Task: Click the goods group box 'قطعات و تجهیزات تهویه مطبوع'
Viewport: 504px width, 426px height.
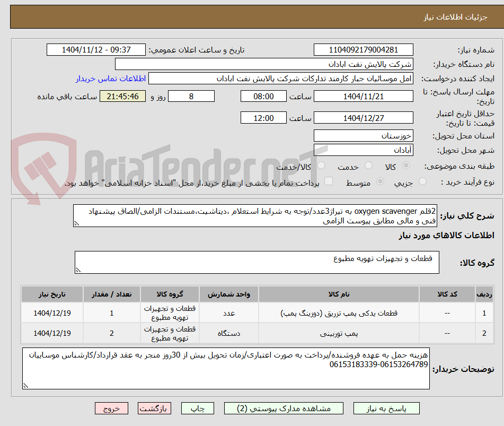Action: [x=257, y=262]
